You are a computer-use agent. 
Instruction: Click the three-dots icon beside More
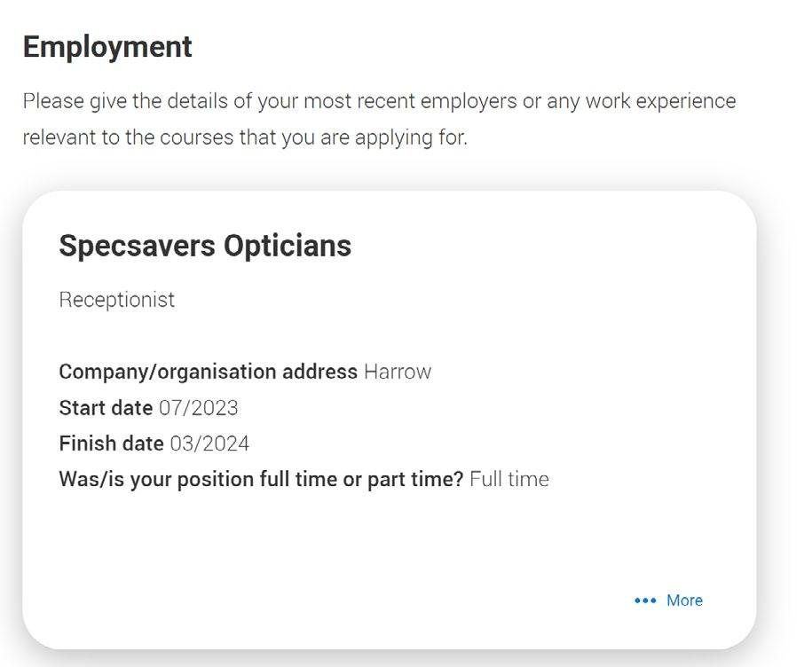click(x=644, y=600)
